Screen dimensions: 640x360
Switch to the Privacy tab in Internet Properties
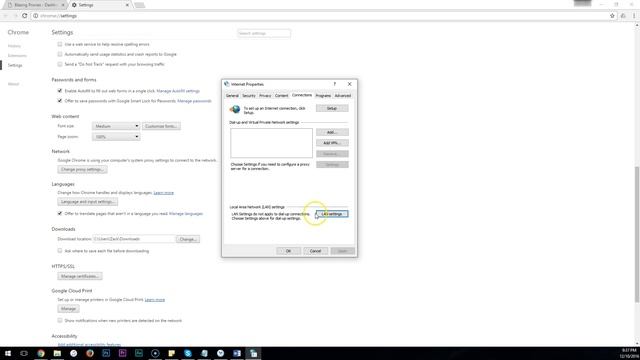(x=265, y=96)
